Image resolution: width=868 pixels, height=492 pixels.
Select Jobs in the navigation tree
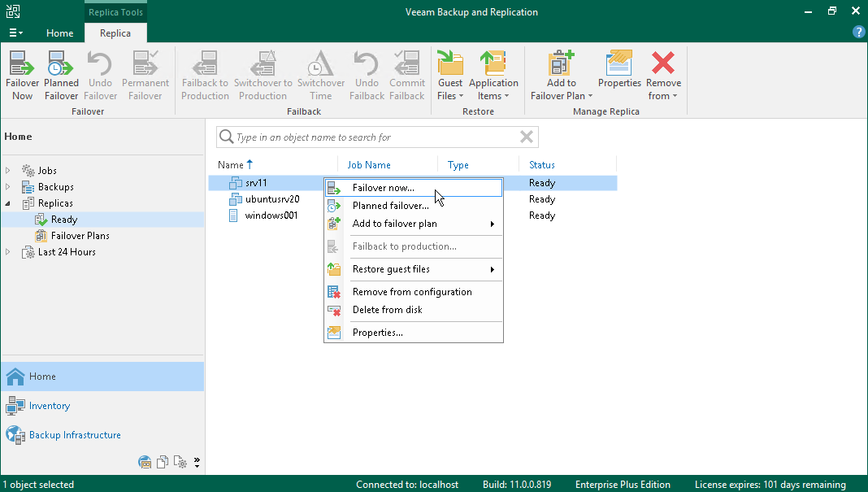[x=47, y=171]
